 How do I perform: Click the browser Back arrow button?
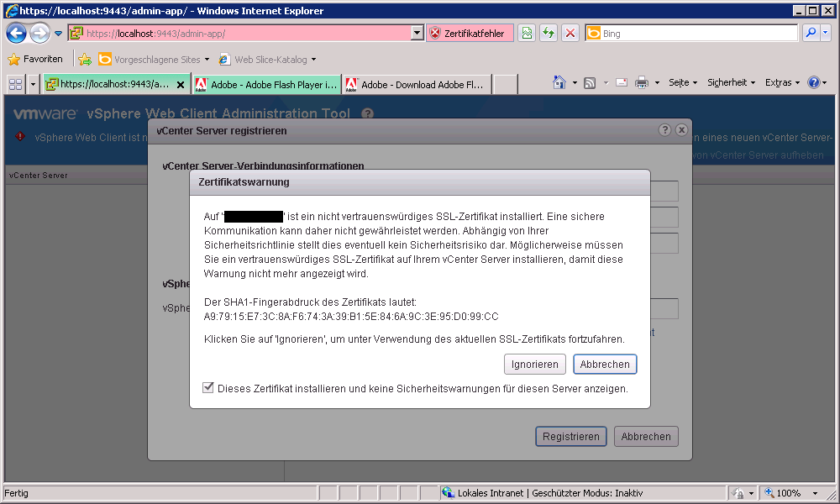coord(16,34)
